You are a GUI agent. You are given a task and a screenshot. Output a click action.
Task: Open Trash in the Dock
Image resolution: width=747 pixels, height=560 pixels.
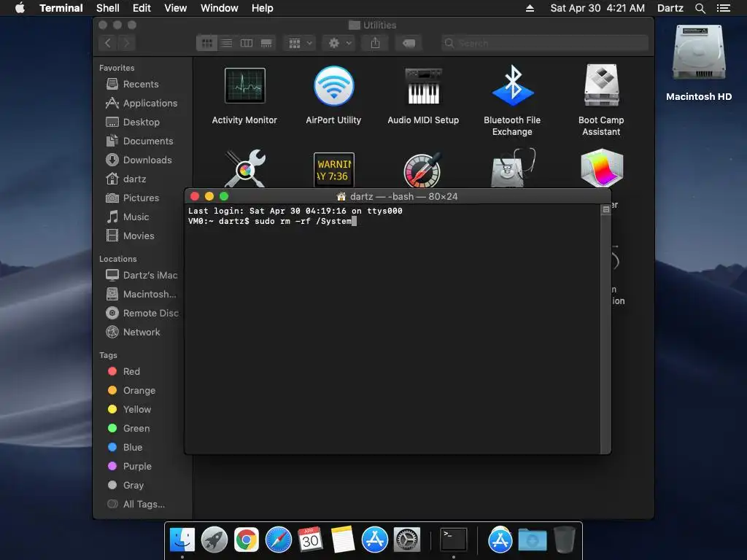pyautogui.click(x=565, y=540)
